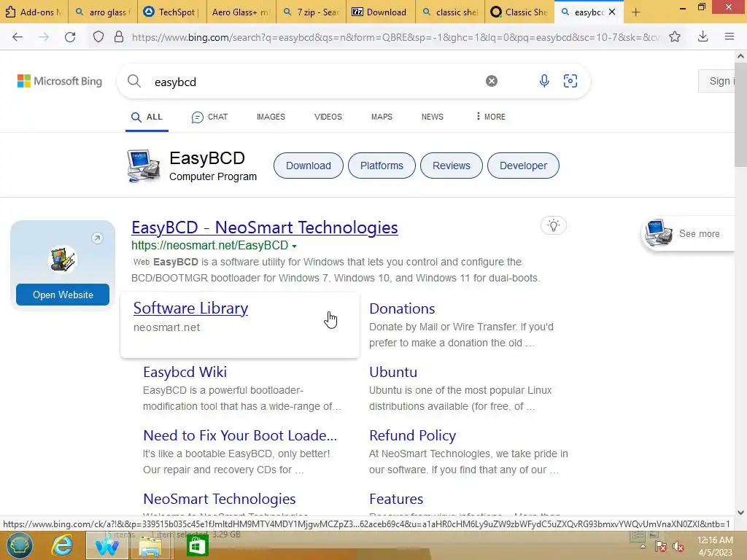Switch to the MAPS tab
Image resolution: width=747 pixels, height=560 pixels.
click(x=382, y=117)
